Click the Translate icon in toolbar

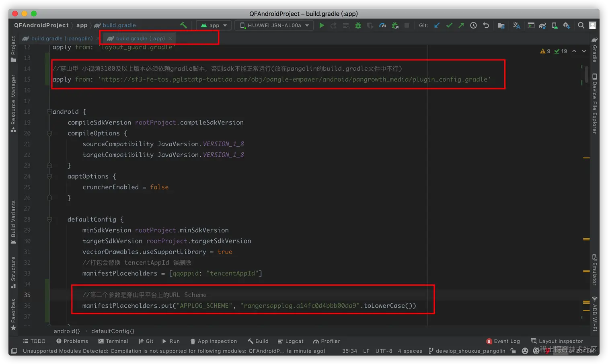coord(516,25)
